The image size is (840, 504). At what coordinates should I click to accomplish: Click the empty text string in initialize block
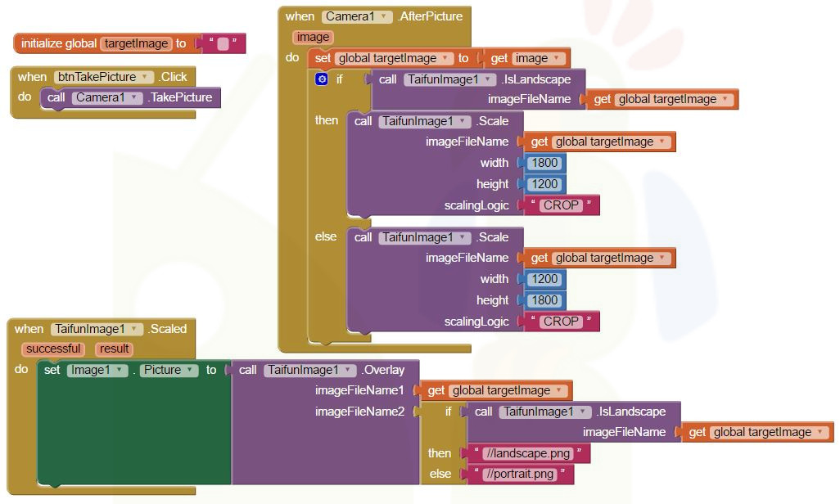click(x=223, y=44)
